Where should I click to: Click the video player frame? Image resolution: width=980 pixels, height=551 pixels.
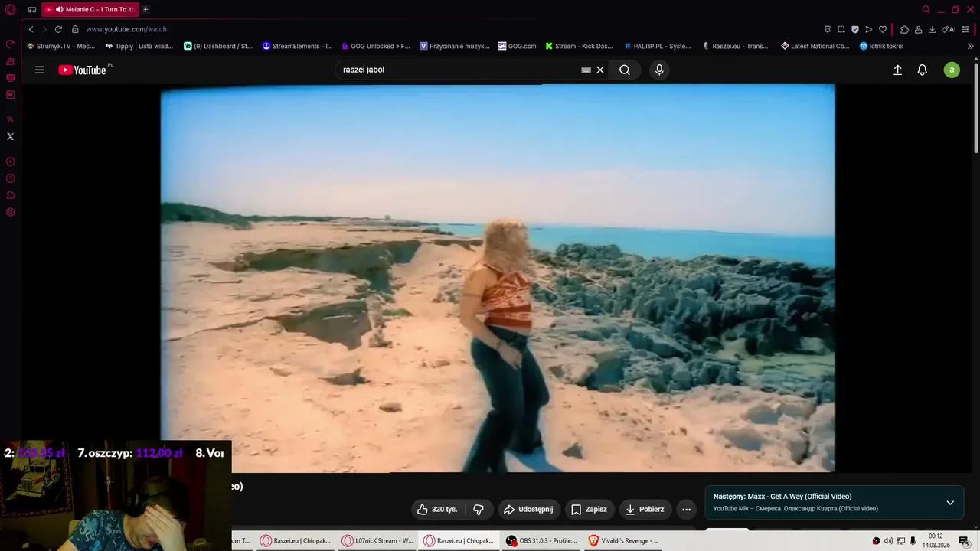coord(498,278)
